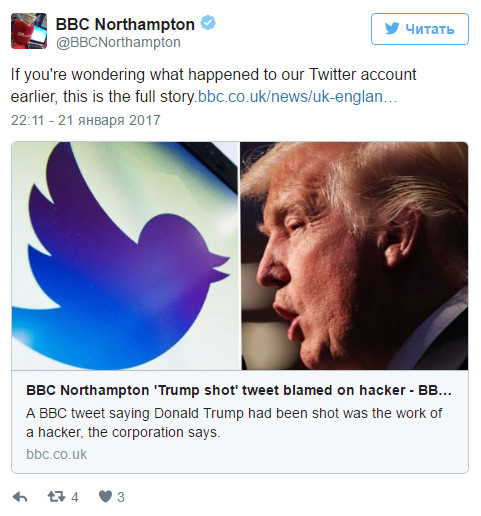Open the bbc.co.uk/news/uk-englan… link
Image resolution: width=481 pixels, height=516 pixels.
click(297, 97)
